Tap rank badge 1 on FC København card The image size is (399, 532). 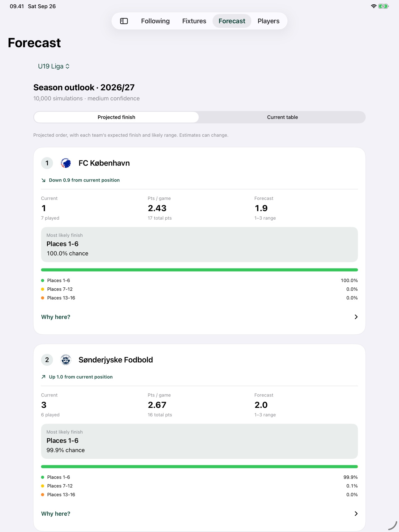(47, 163)
